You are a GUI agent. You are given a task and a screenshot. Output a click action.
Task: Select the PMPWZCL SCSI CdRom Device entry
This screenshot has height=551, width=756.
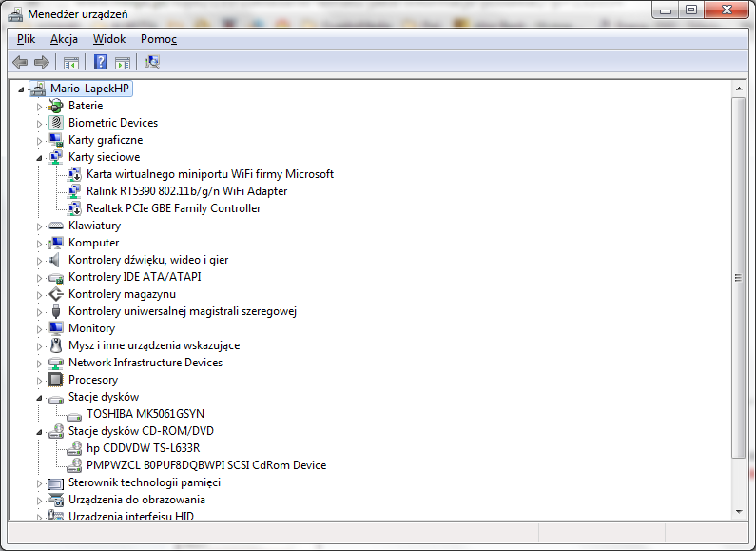pos(206,465)
